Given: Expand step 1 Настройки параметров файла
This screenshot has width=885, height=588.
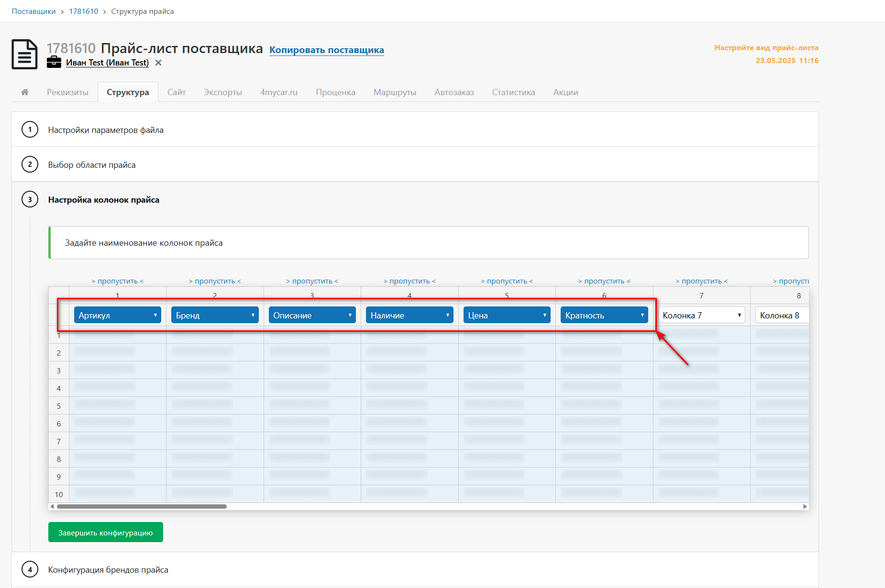Looking at the screenshot, I should (x=415, y=130).
